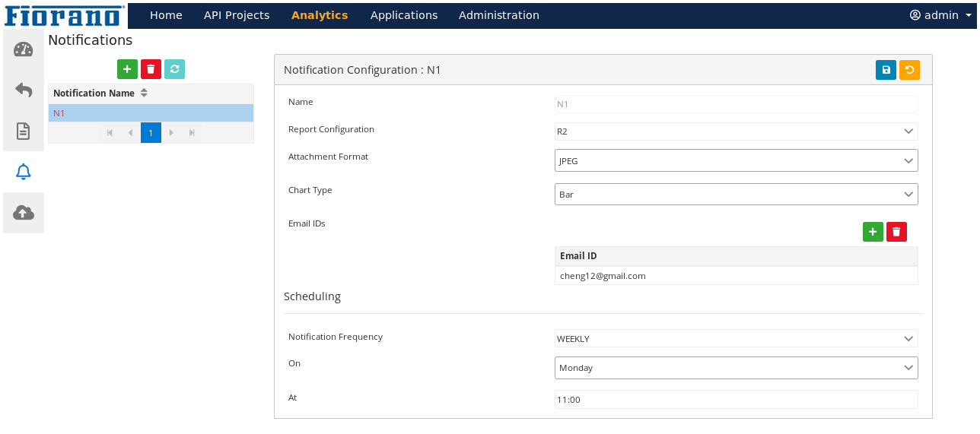Delete selected notification using red trash icon

tap(151, 69)
